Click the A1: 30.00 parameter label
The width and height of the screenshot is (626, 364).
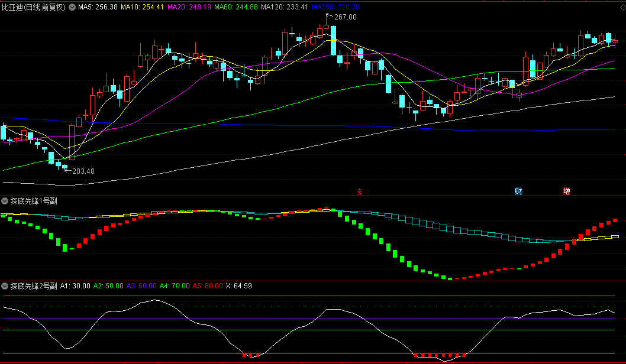76,286
